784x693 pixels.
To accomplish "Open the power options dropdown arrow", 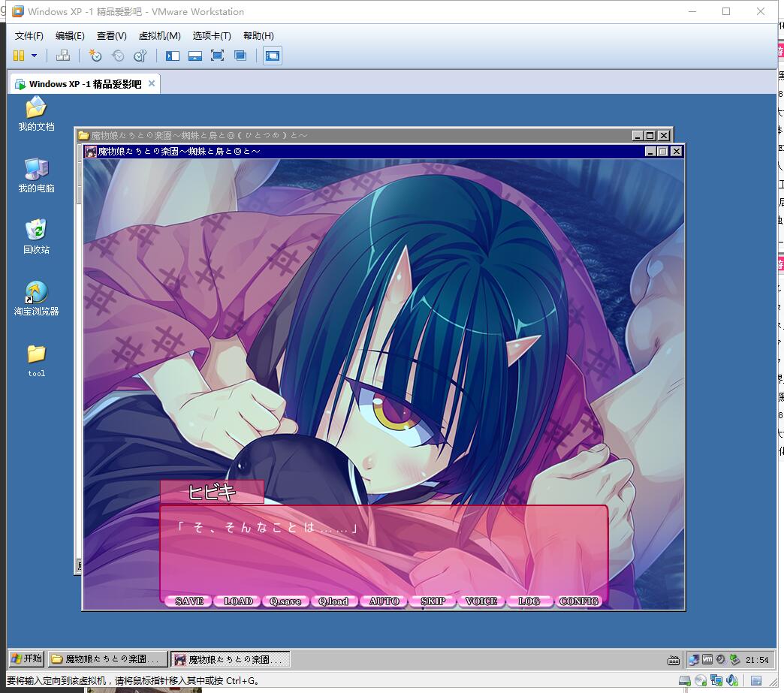I will pos(34,56).
